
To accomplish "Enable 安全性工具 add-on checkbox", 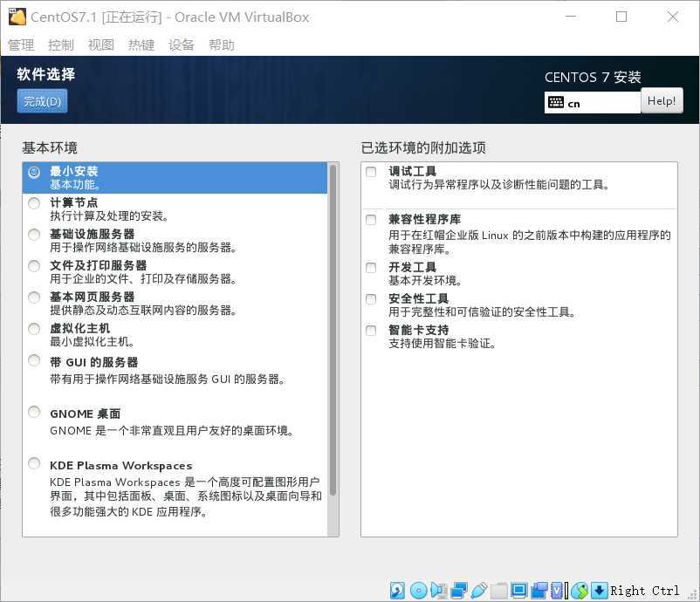I will (x=371, y=299).
